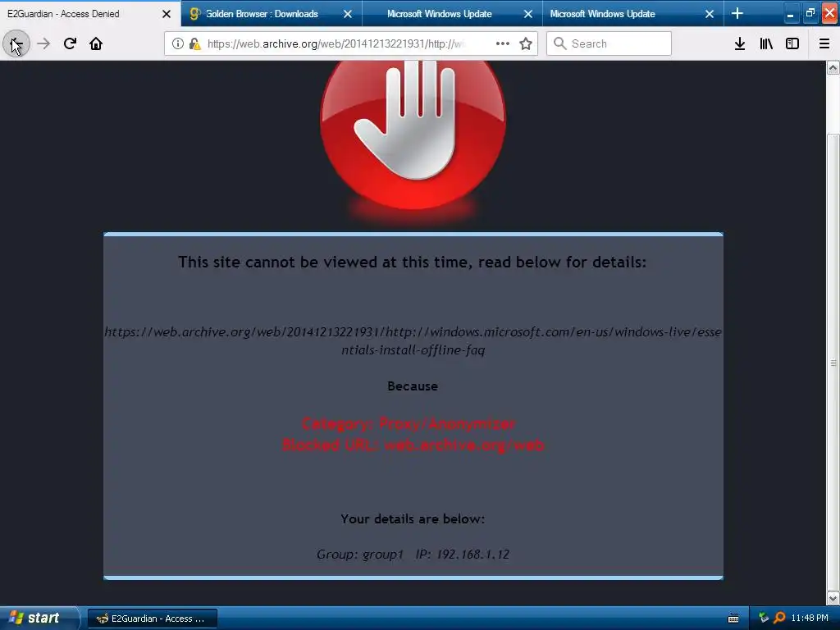Click the 'This site cannot be viewed' heading
The width and height of the screenshot is (840, 630).
[413, 262]
